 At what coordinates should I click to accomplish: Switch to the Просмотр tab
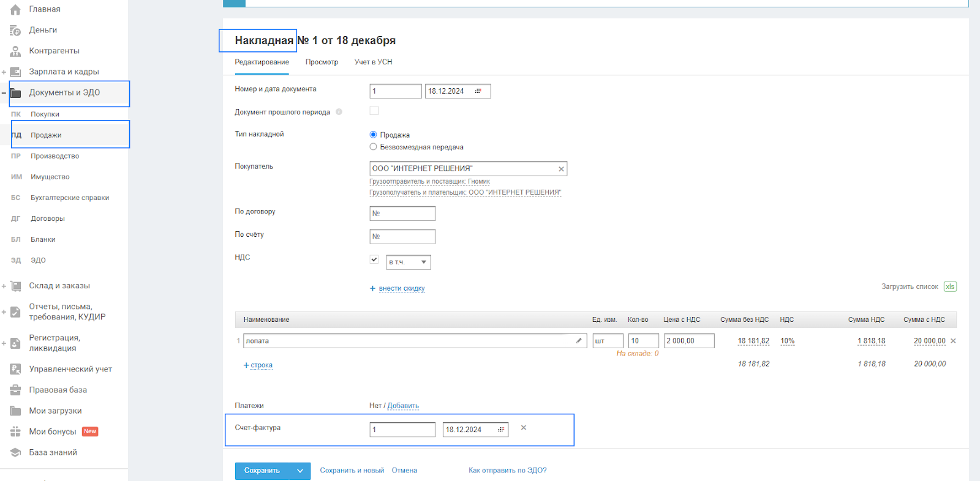322,62
